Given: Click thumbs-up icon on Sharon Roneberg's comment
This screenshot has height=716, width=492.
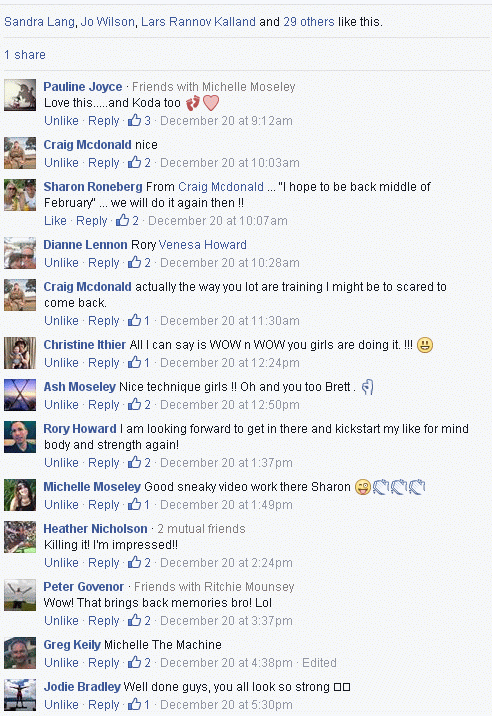Looking at the screenshot, I should 122,221.
